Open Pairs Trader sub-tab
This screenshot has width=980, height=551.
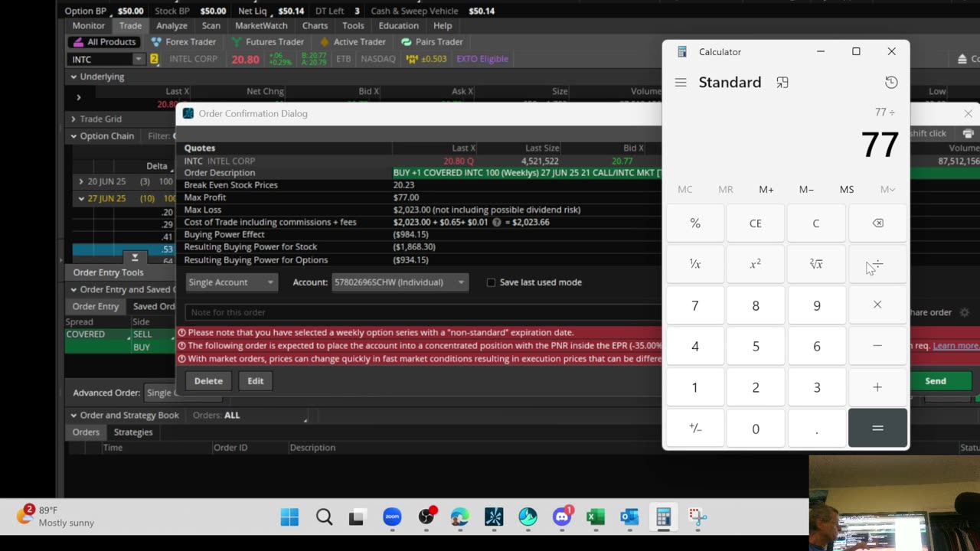(x=432, y=42)
